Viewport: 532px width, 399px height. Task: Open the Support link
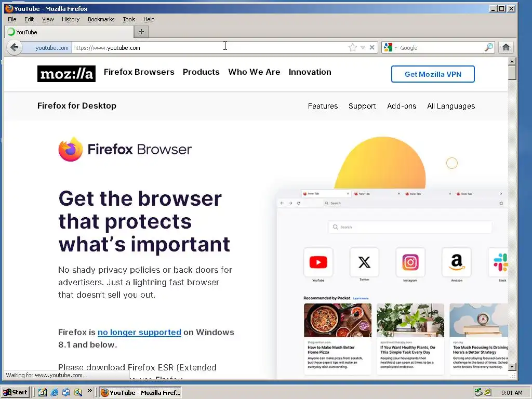[x=362, y=106]
